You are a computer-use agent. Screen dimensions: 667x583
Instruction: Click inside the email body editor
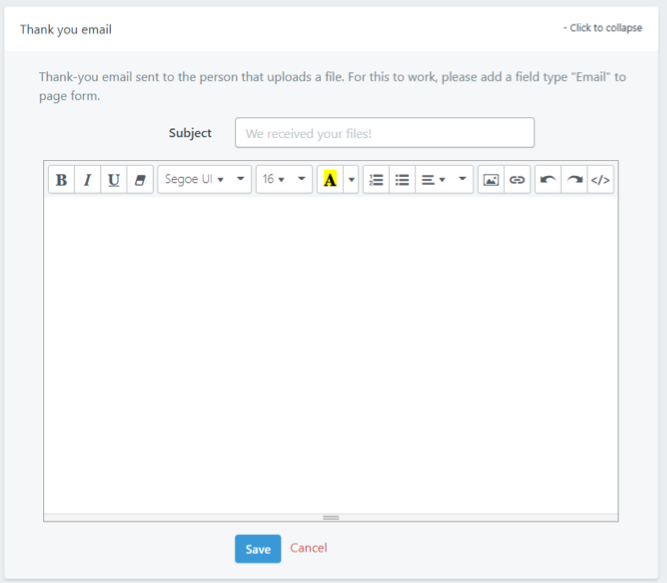331,355
